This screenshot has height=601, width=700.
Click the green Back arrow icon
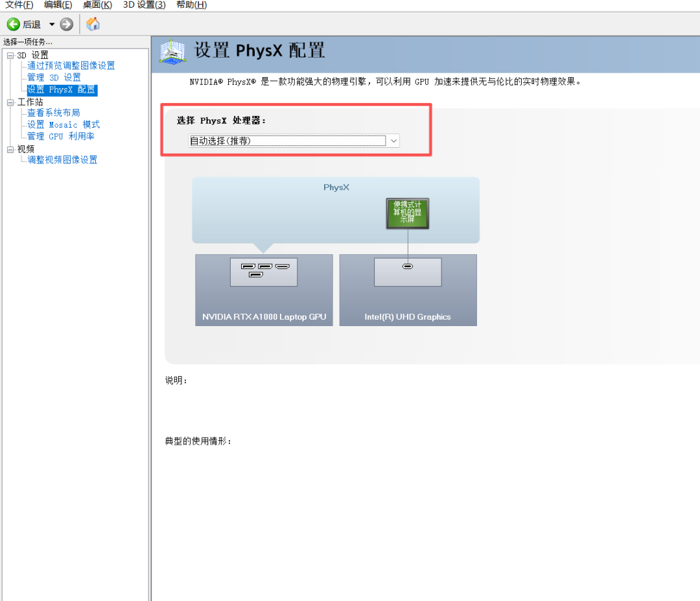(x=14, y=24)
